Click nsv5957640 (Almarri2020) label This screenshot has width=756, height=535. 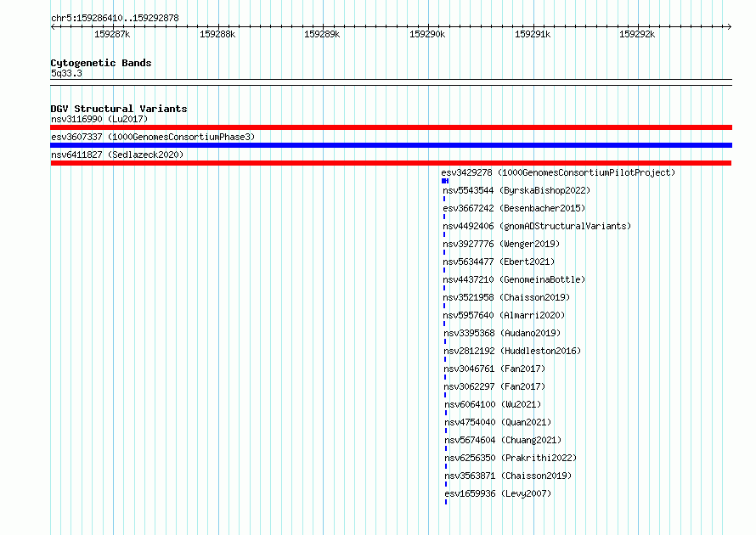[504, 315]
